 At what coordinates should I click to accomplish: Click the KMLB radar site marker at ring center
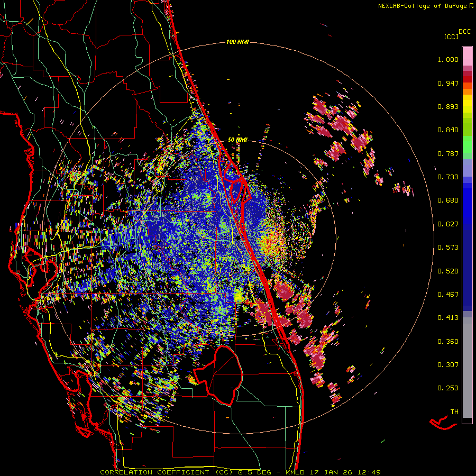click(x=237, y=238)
